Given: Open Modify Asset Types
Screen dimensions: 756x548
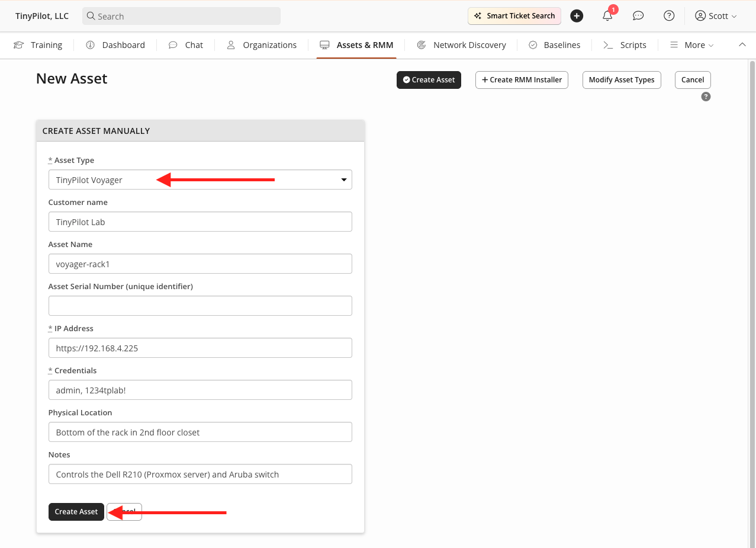Looking at the screenshot, I should [622, 79].
